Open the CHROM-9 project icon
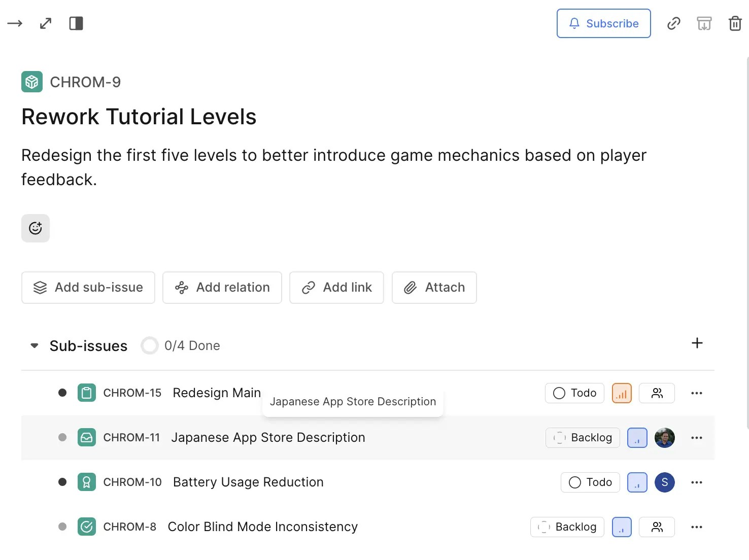The height and width of the screenshot is (560, 749). (32, 82)
